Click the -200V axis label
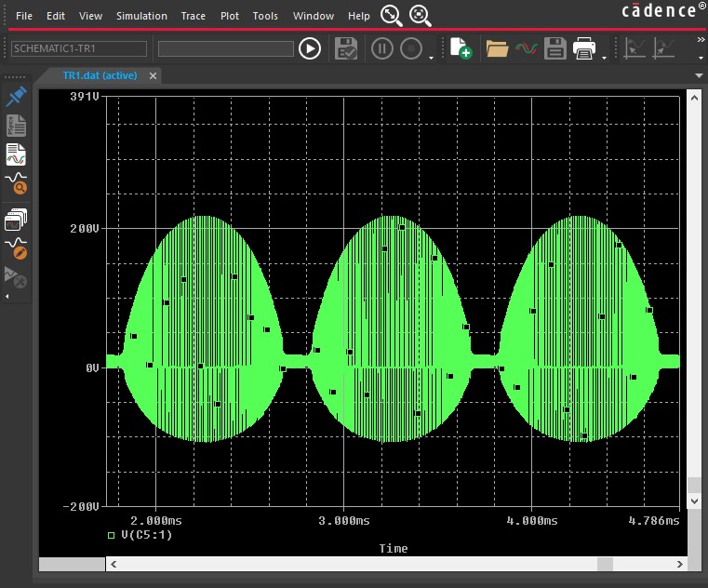708x588 pixels. (x=81, y=507)
